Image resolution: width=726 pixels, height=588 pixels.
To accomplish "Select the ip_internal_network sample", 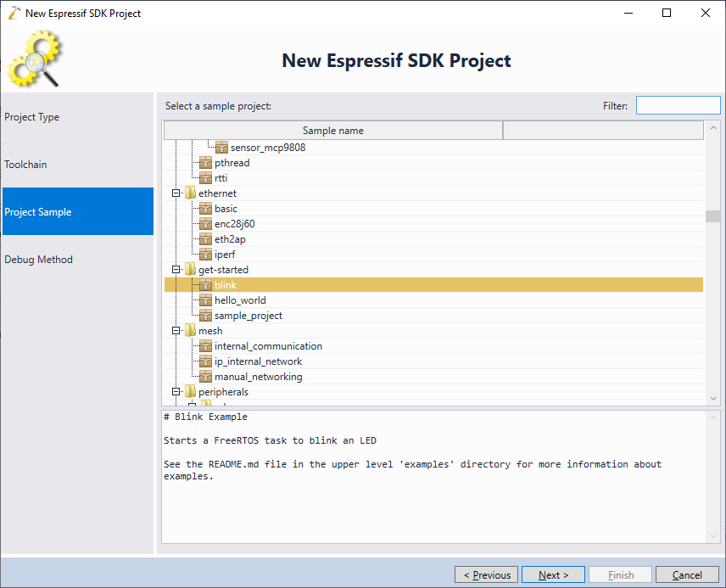I will tap(258, 362).
